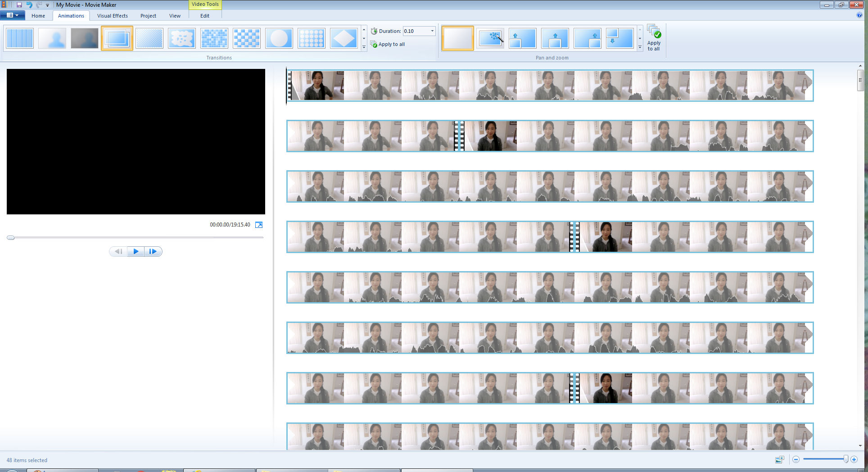Viewport: 868px width, 472px height.
Task: Expand the Transitions gallery
Action: [x=364, y=47]
